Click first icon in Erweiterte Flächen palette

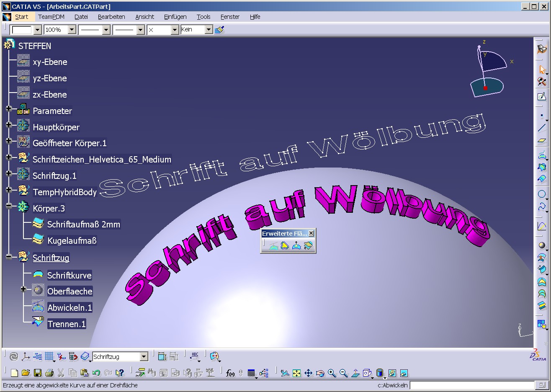pos(273,246)
